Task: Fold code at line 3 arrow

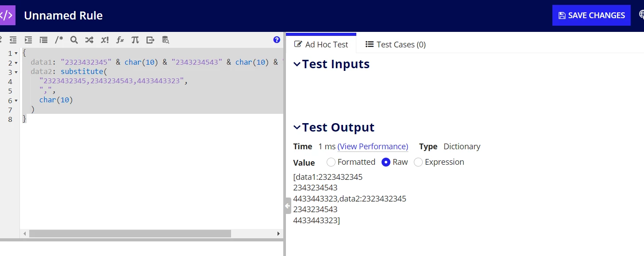Action: click(16, 72)
